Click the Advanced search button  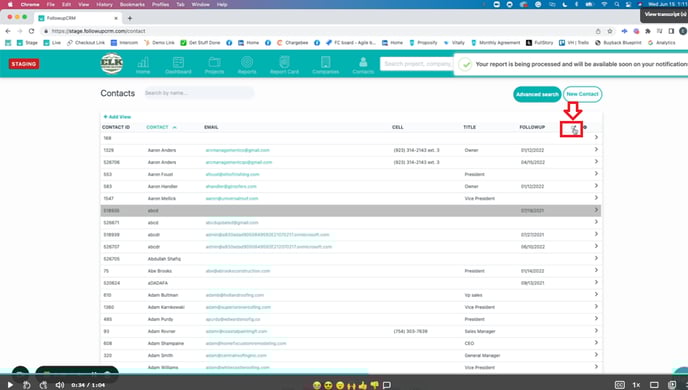click(x=537, y=94)
